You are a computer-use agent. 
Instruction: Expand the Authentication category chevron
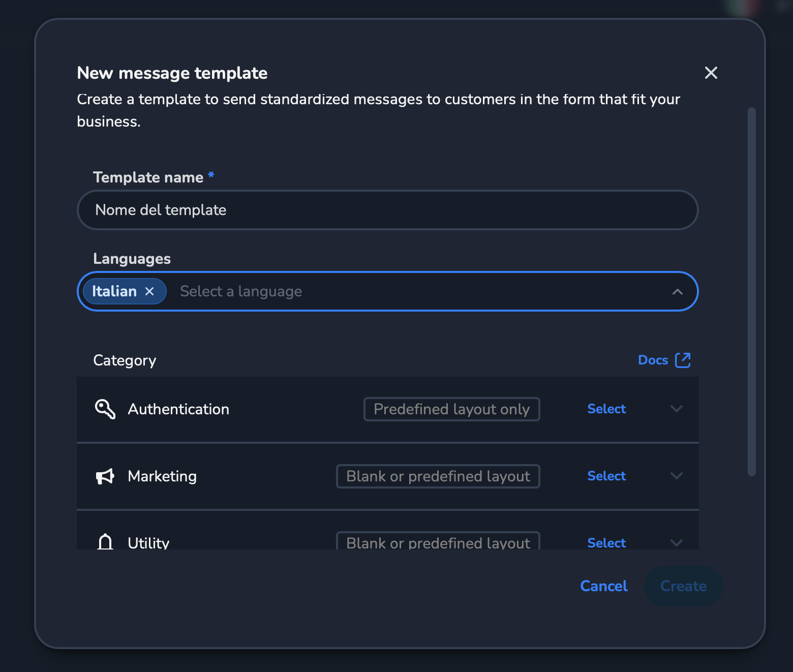click(676, 409)
